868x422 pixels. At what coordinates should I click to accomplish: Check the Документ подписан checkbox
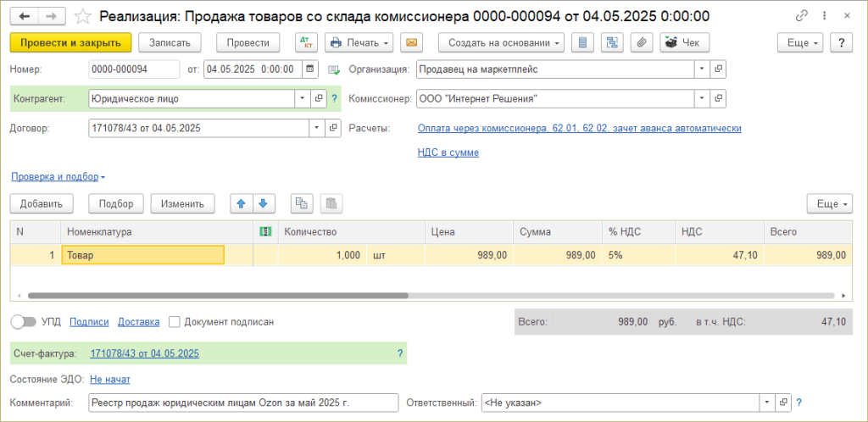pyautogui.click(x=175, y=322)
